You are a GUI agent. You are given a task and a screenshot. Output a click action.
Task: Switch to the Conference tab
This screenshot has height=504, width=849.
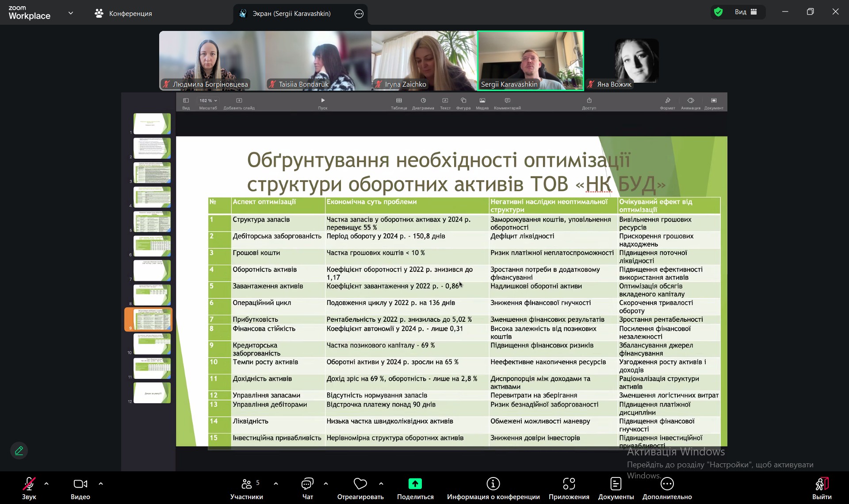tap(123, 14)
